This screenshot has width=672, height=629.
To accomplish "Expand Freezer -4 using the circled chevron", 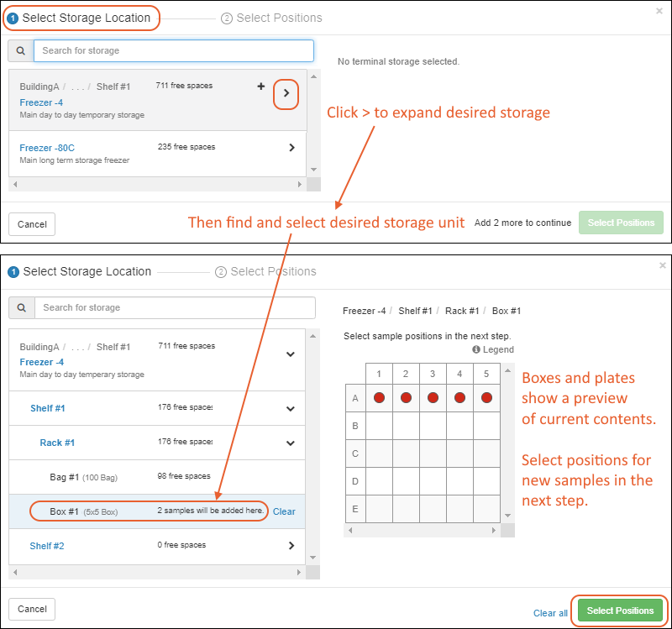I will 286,94.
